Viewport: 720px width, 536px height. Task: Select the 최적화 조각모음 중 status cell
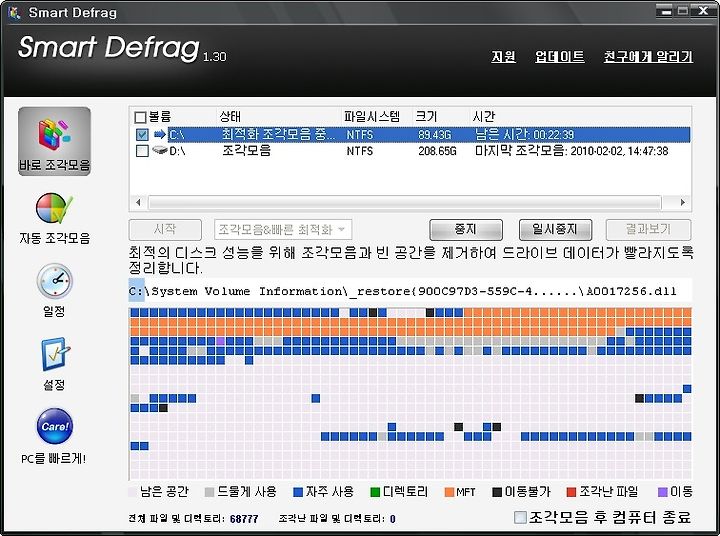point(279,135)
